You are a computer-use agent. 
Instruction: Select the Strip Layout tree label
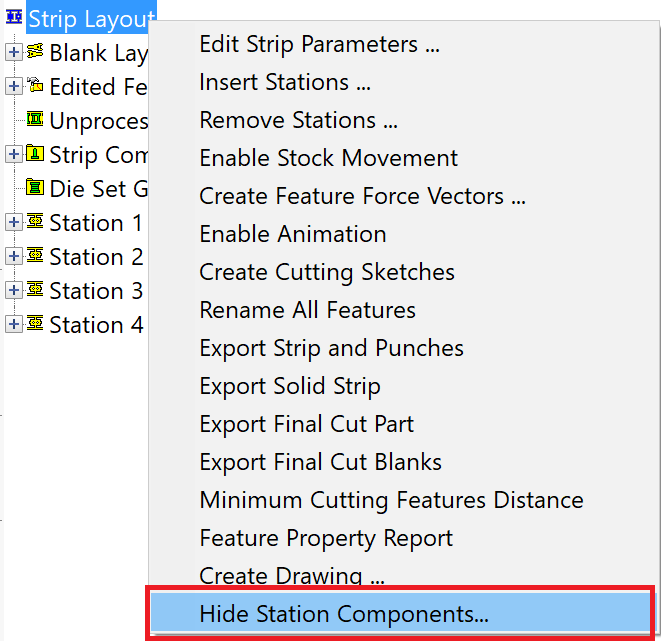pos(90,19)
